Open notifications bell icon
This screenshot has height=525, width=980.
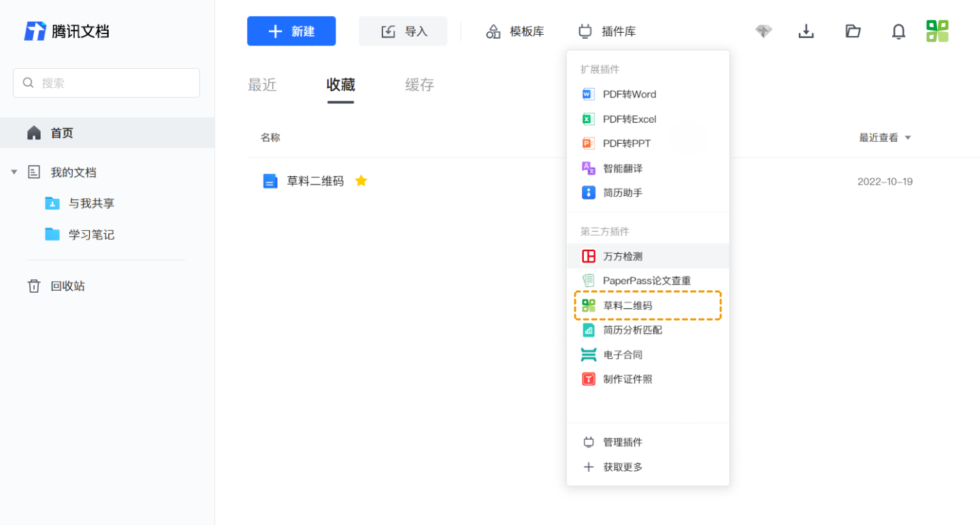point(899,31)
